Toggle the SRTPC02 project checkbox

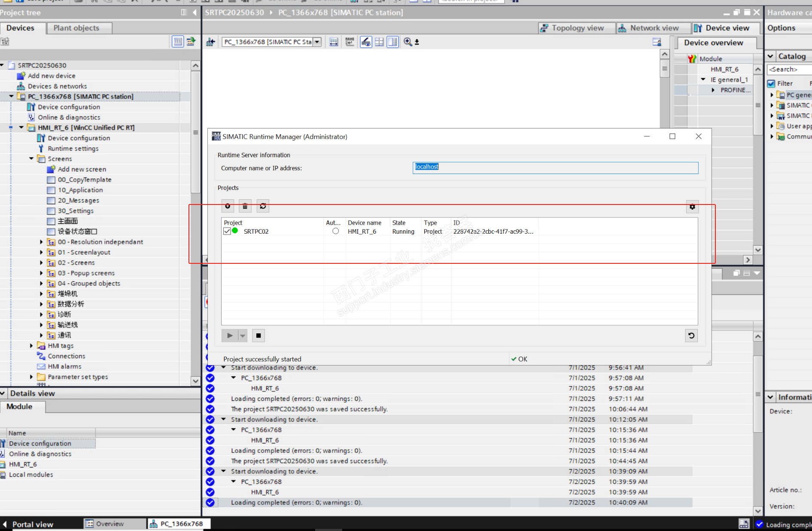(x=227, y=231)
